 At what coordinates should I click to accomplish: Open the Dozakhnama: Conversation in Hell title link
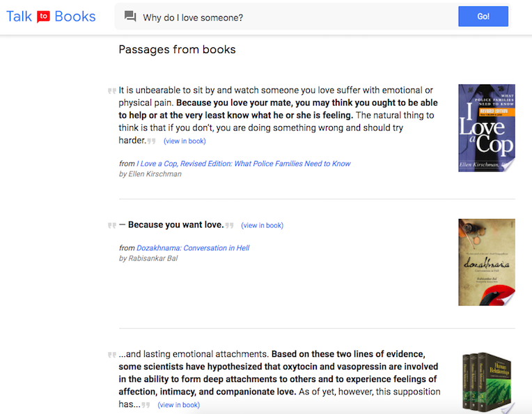pyautogui.click(x=192, y=248)
